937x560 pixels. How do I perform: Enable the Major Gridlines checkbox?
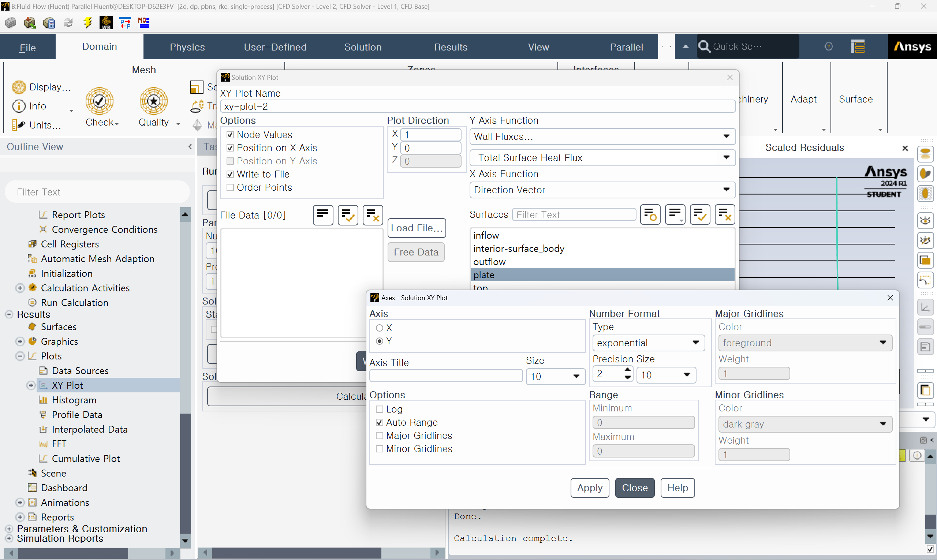(380, 436)
